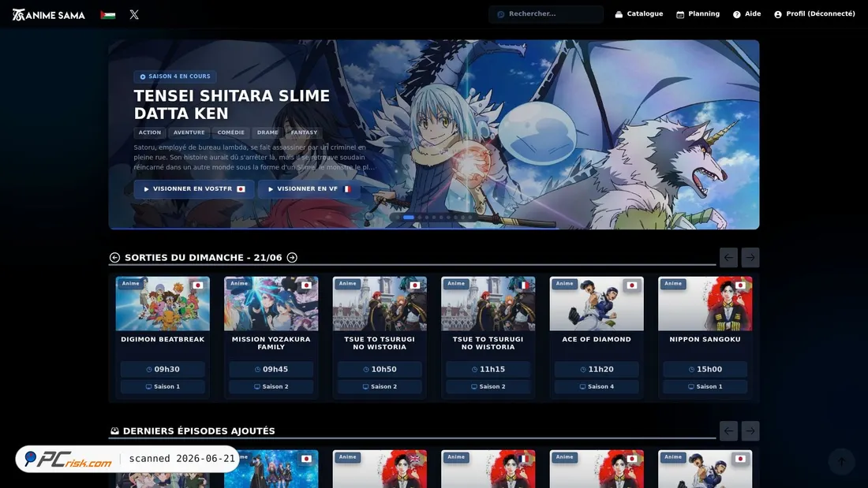
Task: Click the Nippon Sangoku title text
Action: [705, 340]
